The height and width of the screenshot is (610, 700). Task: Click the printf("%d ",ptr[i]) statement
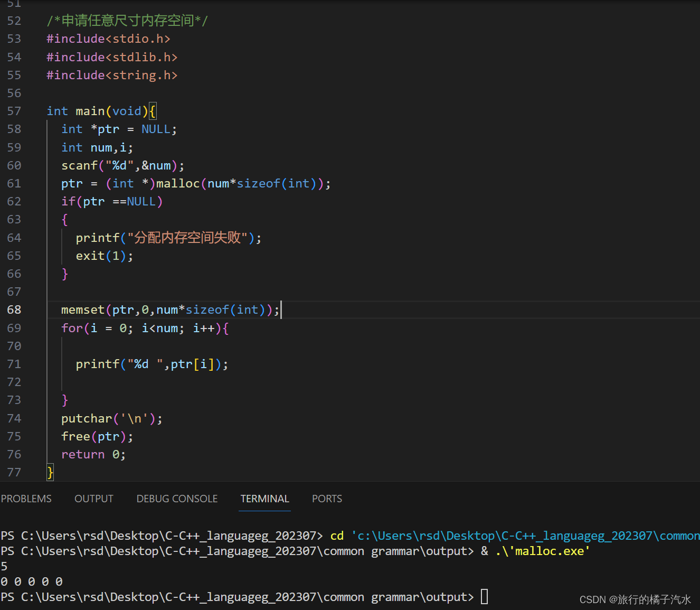pyautogui.click(x=152, y=364)
